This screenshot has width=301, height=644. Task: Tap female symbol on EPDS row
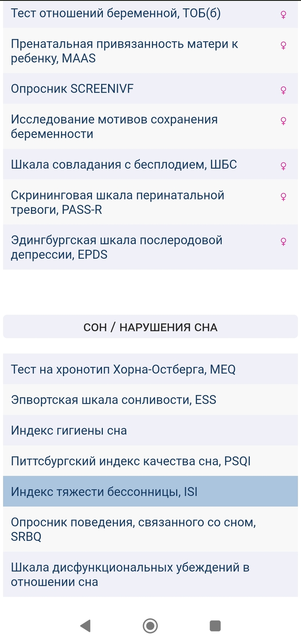point(283,241)
